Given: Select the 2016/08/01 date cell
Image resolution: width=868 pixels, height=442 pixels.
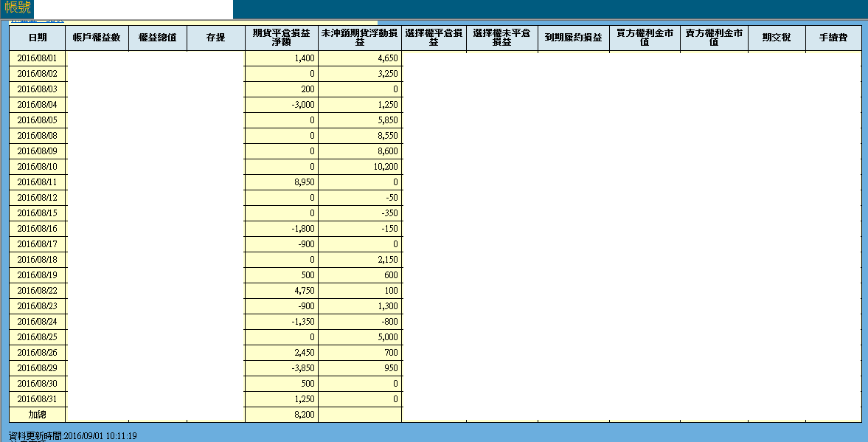Looking at the screenshot, I should point(38,58).
